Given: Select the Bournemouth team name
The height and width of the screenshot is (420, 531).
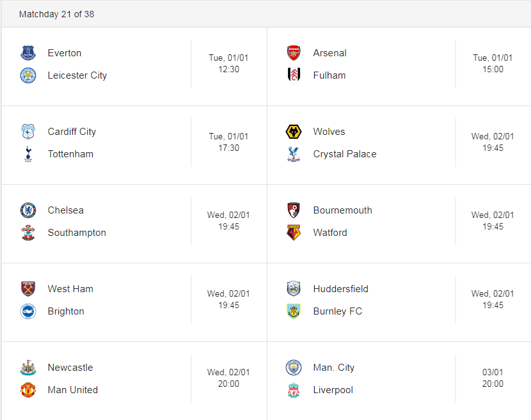Looking at the screenshot, I should coord(343,210).
